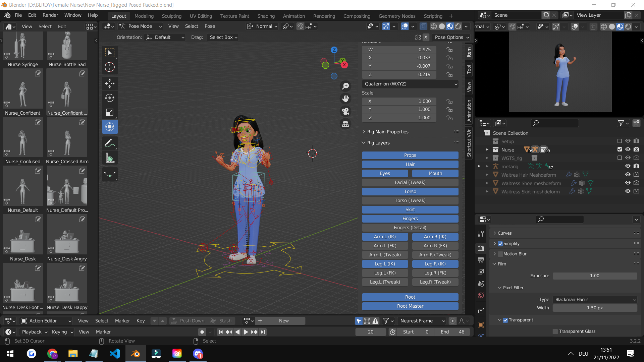Toggle the Torso rig layer button
Screen dimensions: 644x362
tap(410, 191)
